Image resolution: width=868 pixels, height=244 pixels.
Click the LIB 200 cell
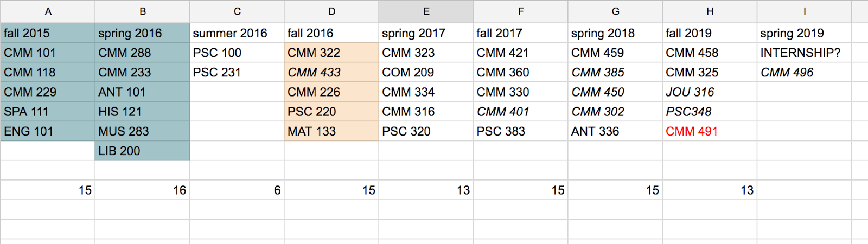142,151
